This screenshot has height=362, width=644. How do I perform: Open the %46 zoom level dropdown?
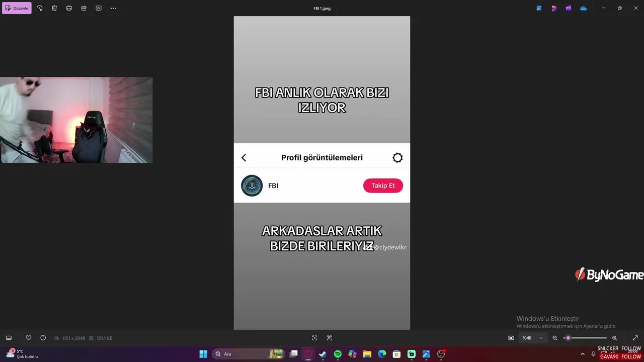[532, 338]
